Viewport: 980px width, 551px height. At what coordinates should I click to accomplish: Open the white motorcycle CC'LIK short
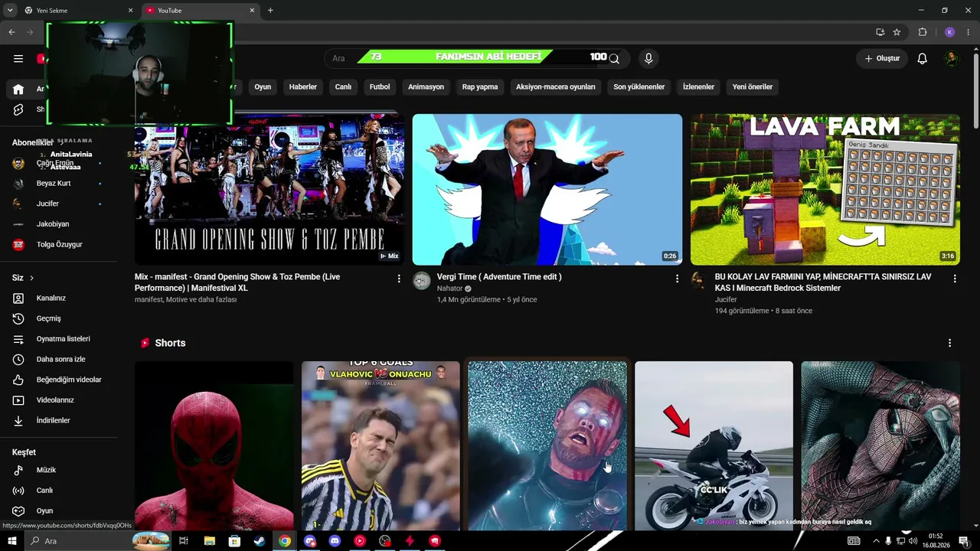pyautogui.click(x=714, y=446)
